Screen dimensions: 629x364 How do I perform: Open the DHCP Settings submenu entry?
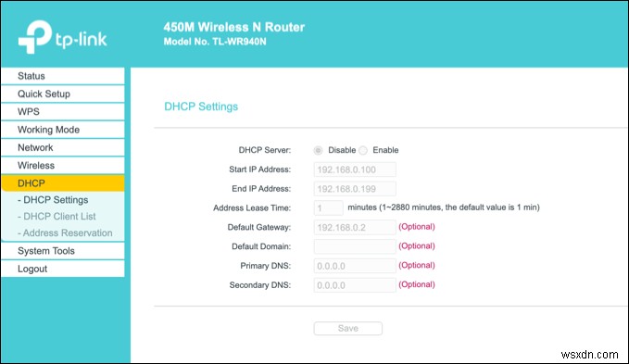53,200
